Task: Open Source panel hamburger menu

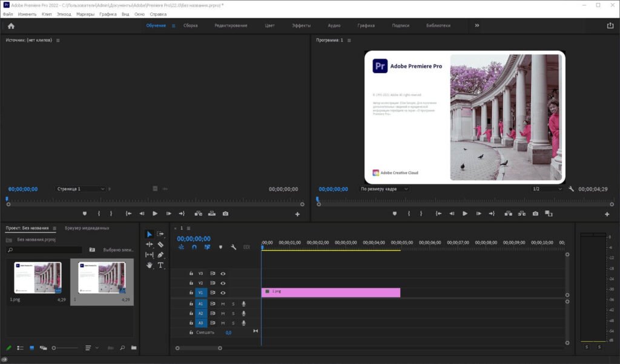Action: click(58, 41)
